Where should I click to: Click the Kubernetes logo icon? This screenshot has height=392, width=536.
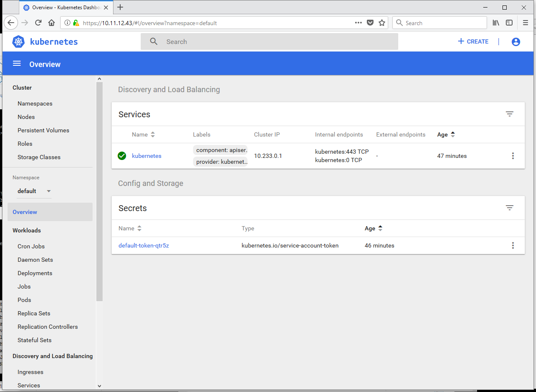tap(19, 41)
